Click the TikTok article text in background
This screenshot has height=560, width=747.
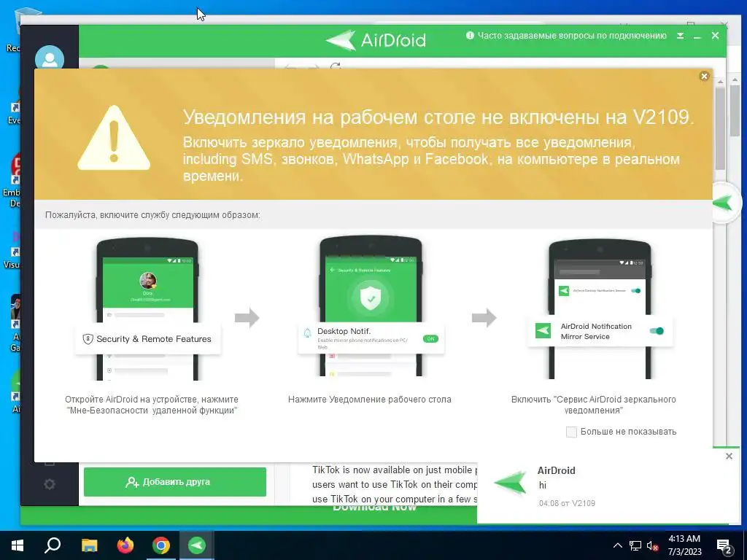click(393, 484)
